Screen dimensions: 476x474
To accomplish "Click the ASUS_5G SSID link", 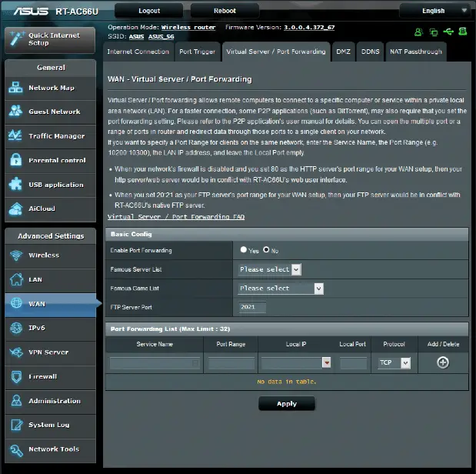I will [x=161, y=36].
